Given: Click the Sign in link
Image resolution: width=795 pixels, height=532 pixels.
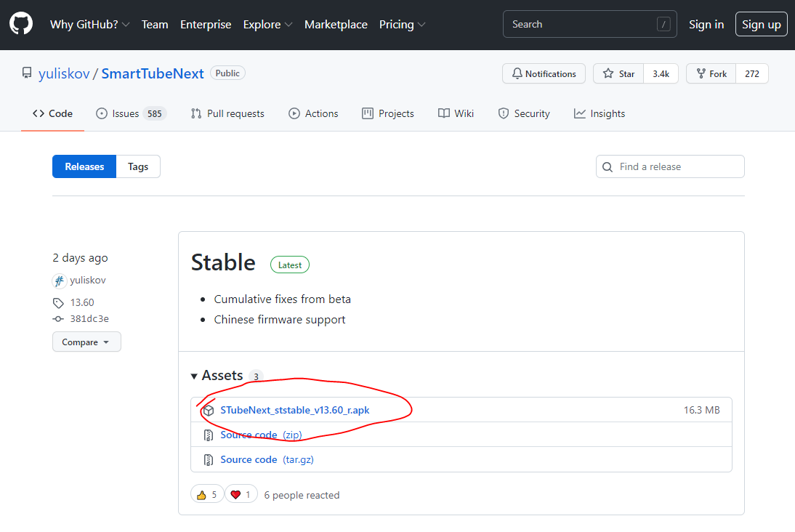Looking at the screenshot, I should (x=706, y=24).
